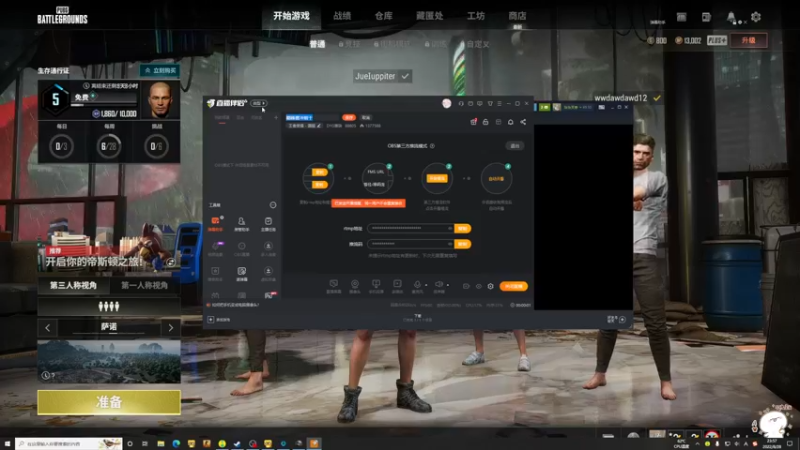Open streaming settings gear beside start button
The image size is (800, 450).
click(x=490, y=286)
